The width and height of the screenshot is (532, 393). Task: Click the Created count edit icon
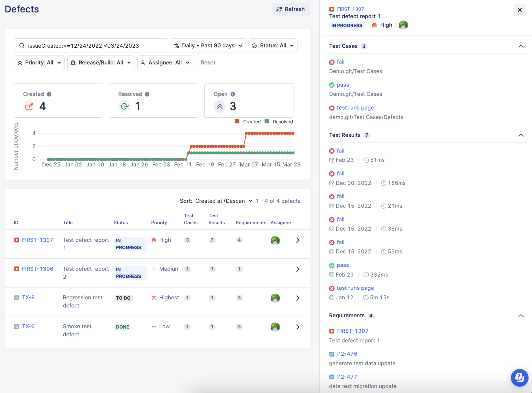(x=29, y=106)
